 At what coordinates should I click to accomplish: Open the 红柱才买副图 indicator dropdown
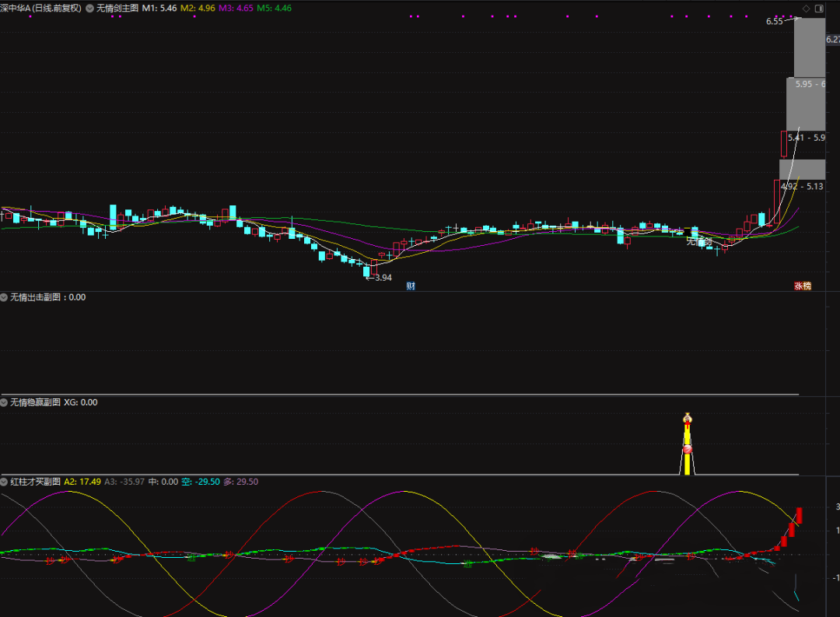[x=5, y=482]
